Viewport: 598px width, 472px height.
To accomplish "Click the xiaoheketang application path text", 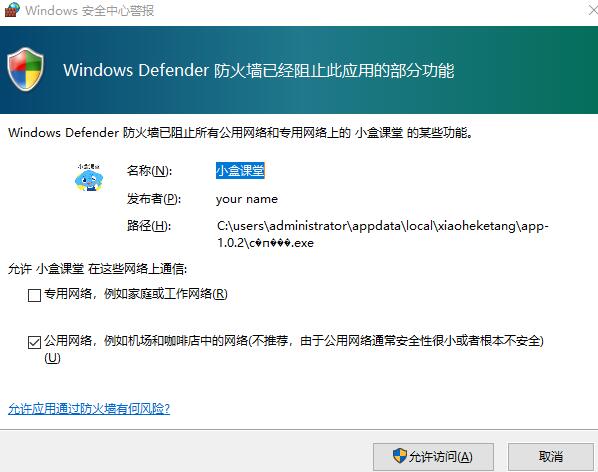I will click(x=383, y=234).
